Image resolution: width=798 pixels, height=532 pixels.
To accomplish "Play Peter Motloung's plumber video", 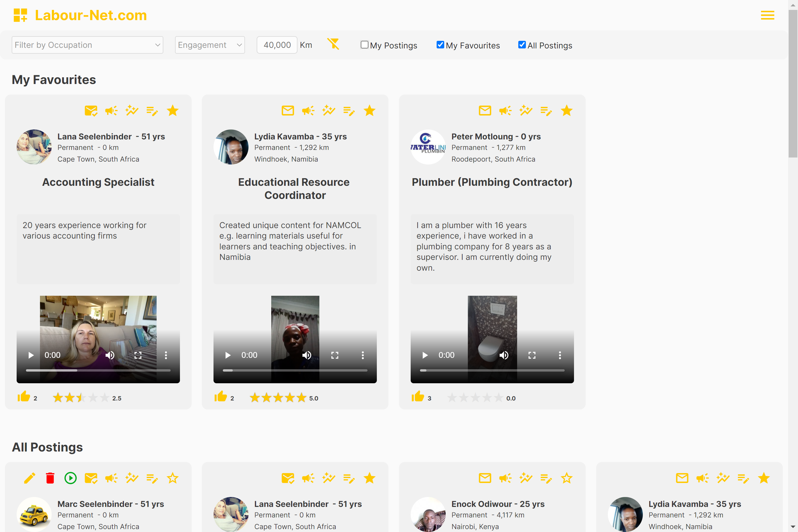I will click(425, 355).
